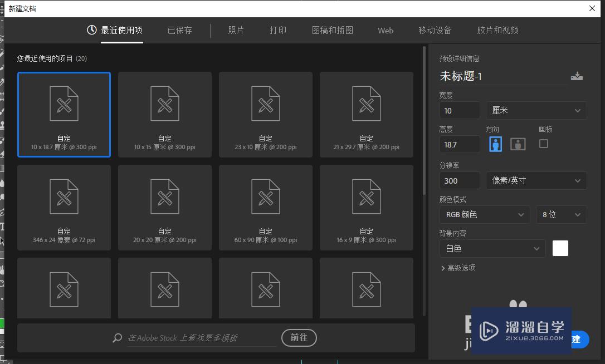Click the 前往 button to browse templates
This screenshot has height=364, width=605.
pos(299,338)
